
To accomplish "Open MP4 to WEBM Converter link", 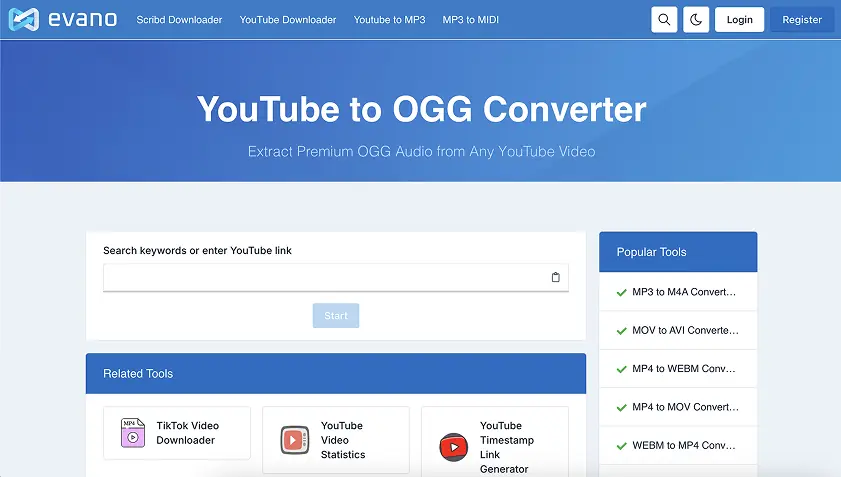I will [684, 369].
